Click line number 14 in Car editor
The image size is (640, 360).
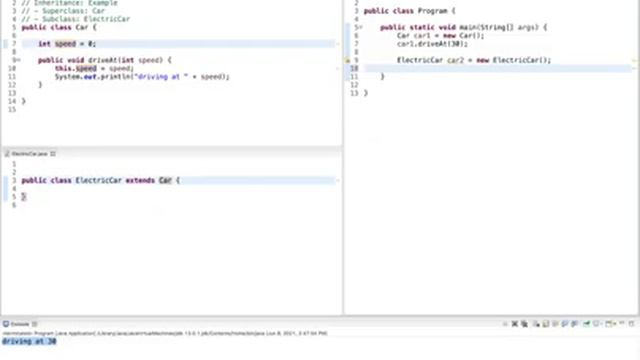(12, 101)
